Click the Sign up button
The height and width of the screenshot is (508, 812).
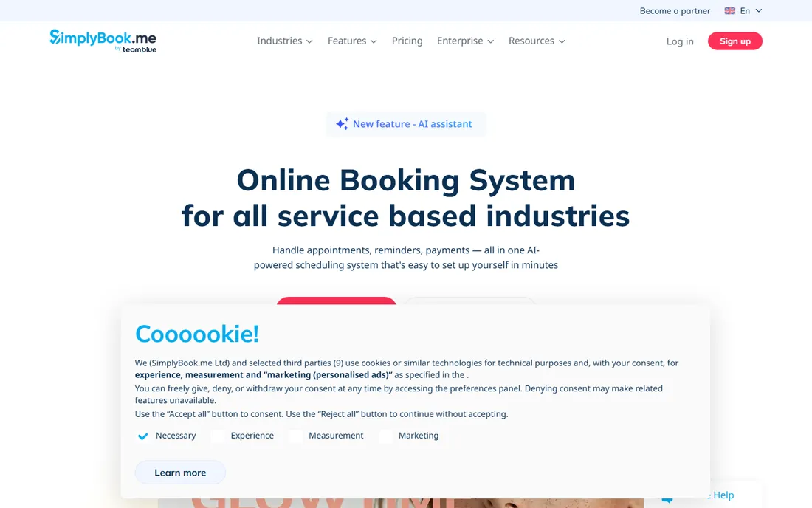point(734,41)
